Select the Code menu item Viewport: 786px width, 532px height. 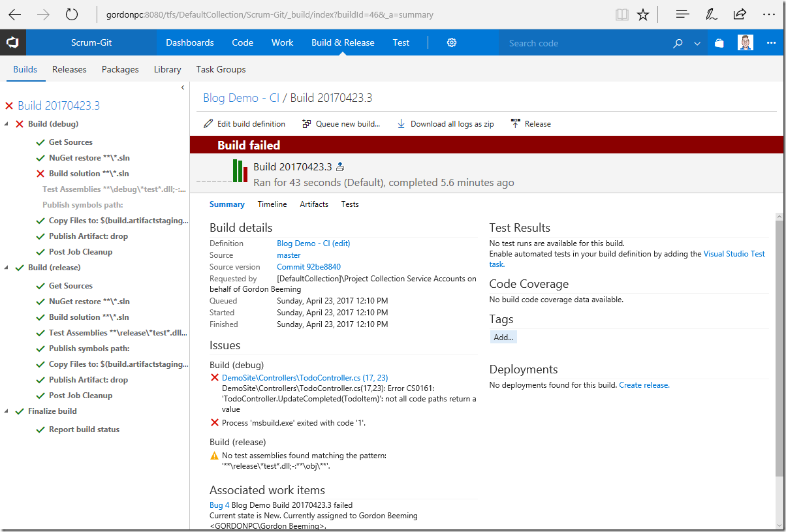pos(242,42)
